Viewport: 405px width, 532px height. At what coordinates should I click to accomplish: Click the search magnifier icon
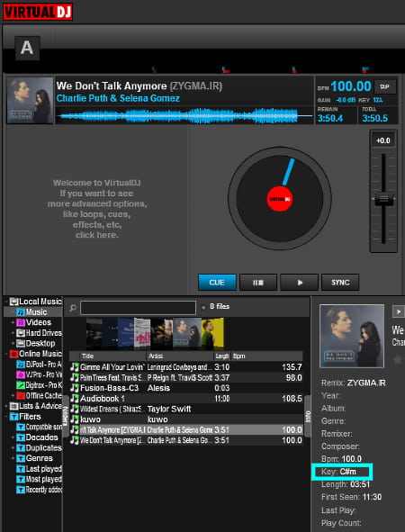[73, 308]
